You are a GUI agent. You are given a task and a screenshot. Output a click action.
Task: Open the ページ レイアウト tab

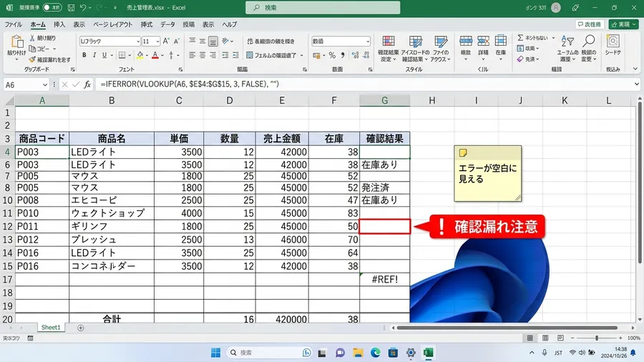point(112,24)
